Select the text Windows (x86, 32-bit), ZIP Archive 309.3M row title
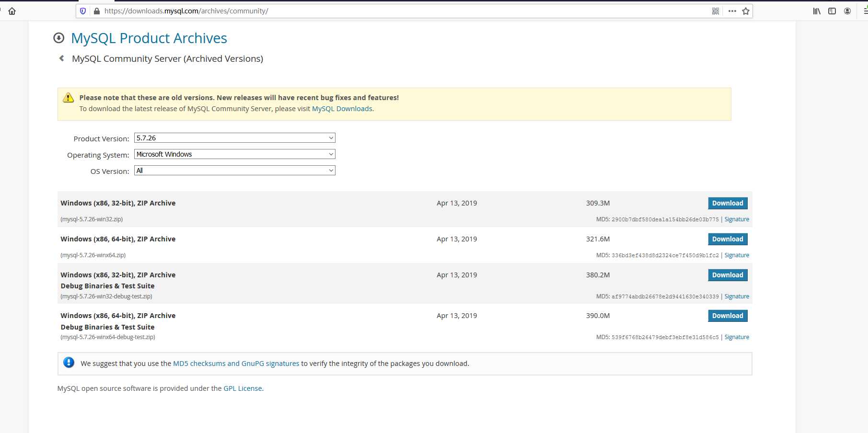Screen dimensions: 868x433 pyautogui.click(x=118, y=203)
